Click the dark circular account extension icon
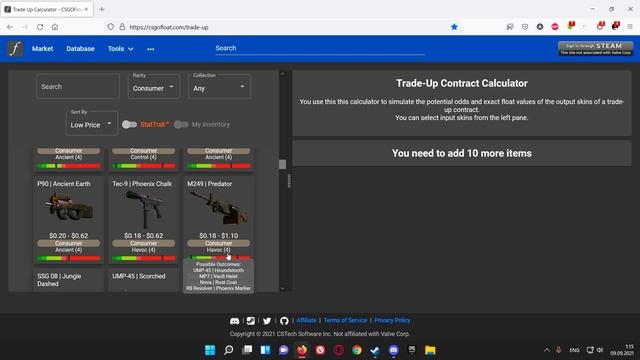This screenshot has width=640, height=360. tap(540, 27)
